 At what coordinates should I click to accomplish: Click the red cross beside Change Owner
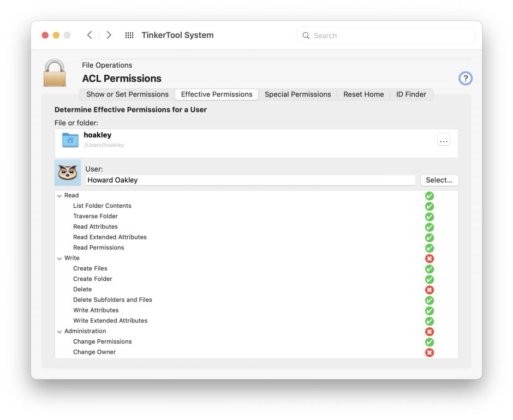click(x=430, y=352)
